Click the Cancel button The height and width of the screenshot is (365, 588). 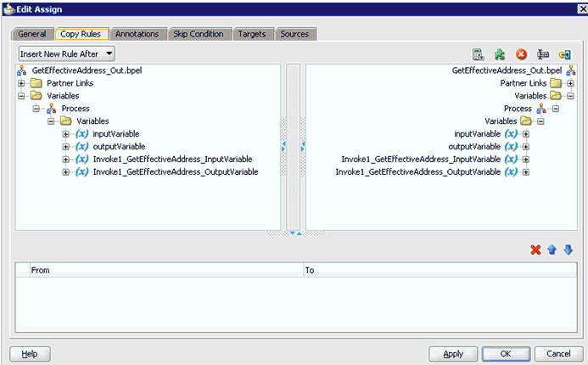point(558,354)
